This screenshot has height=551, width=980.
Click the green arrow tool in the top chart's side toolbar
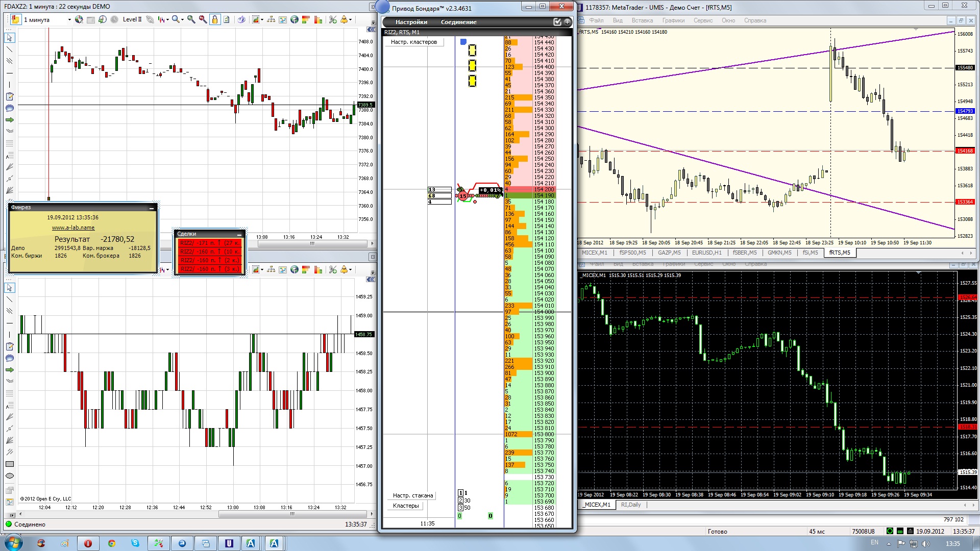tap(9, 120)
